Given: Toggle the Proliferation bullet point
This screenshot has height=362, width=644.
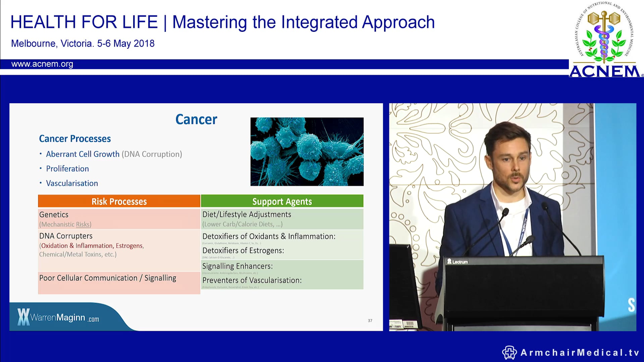Looking at the screenshot, I should (x=67, y=169).
